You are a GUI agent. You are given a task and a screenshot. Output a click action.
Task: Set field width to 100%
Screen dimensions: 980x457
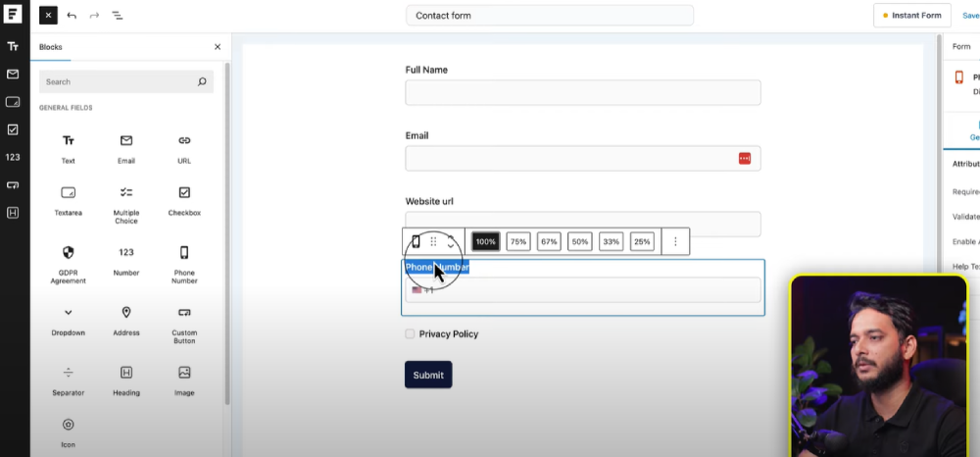486,241
